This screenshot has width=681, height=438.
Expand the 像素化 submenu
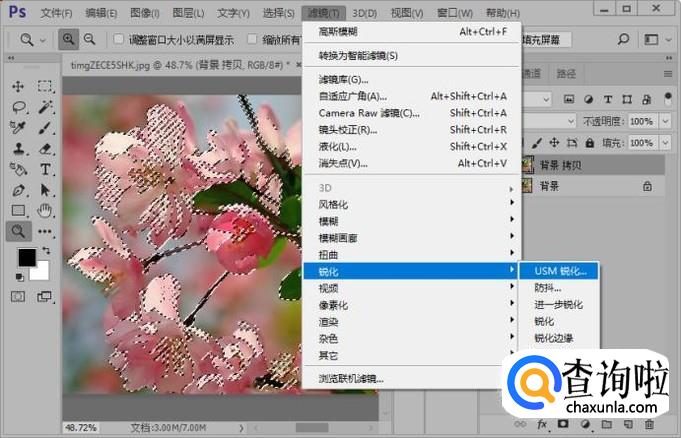click(410, 305)
